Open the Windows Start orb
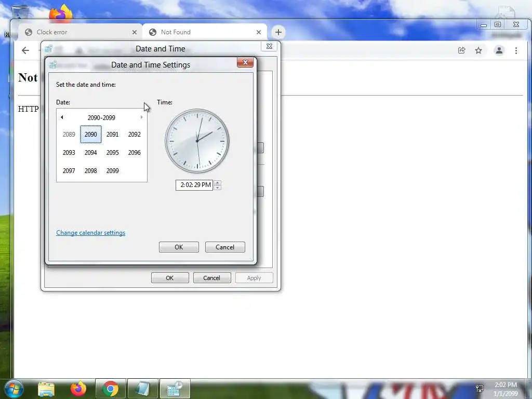This screenshot has width=532, height=399. [x=14, y=389]
